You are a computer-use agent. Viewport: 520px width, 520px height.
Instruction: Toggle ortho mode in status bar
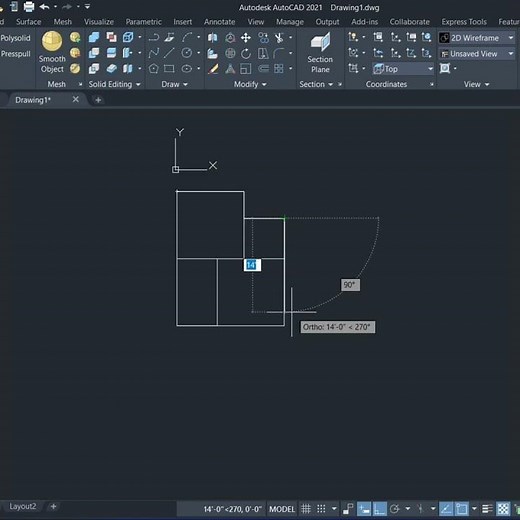click(x=380, y=509)
